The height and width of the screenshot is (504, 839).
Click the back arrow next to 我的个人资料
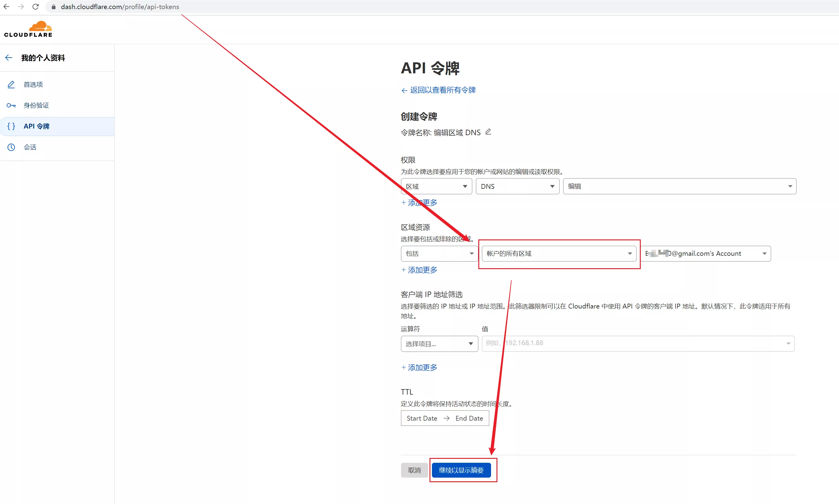click(9, 58)
